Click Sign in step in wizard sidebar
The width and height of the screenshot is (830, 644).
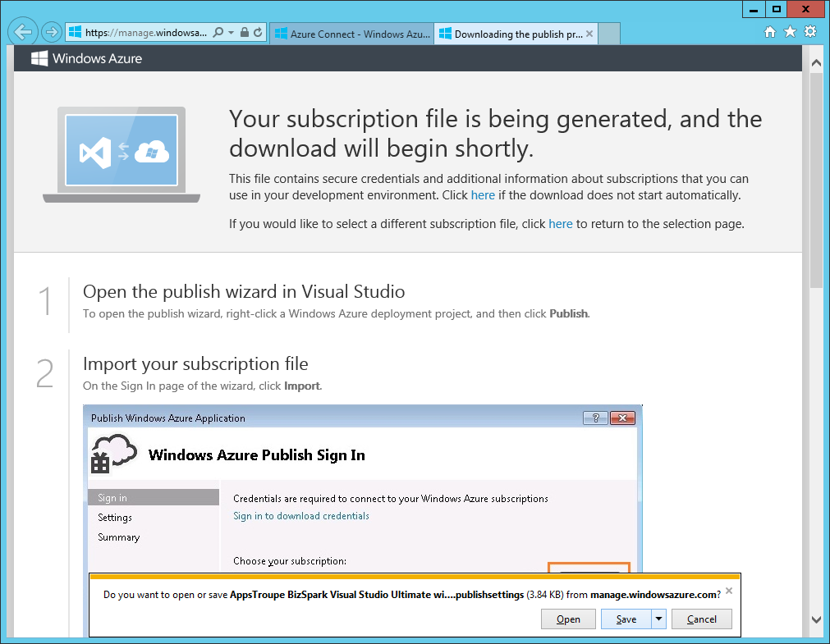pyautogui.click(x=154, y=497)
